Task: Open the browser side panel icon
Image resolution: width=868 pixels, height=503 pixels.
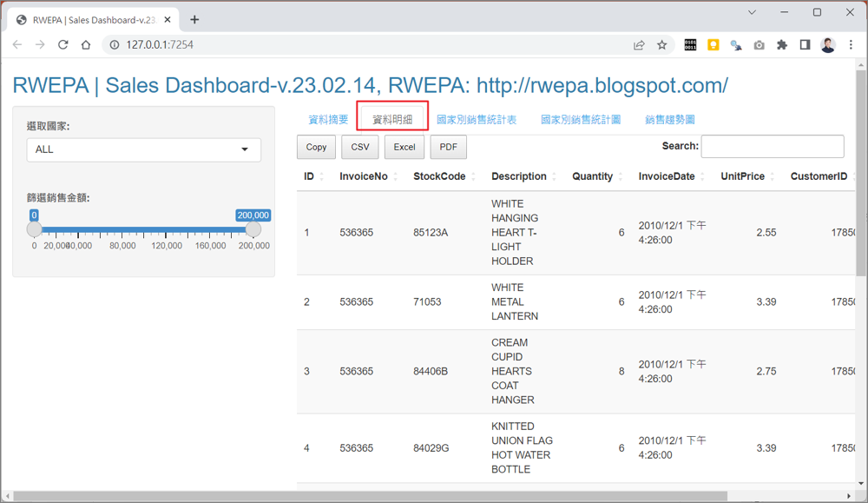Action: click(x=805, y=44)
